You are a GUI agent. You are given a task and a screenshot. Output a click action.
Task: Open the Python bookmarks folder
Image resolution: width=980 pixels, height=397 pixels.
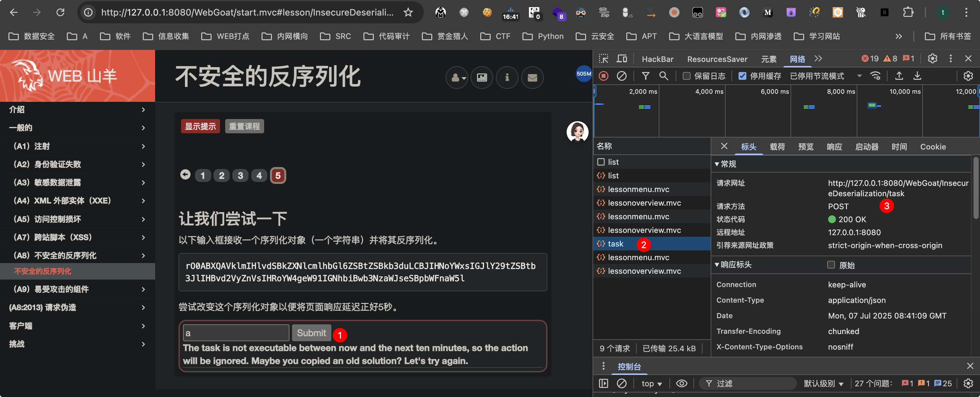[543, 37]
